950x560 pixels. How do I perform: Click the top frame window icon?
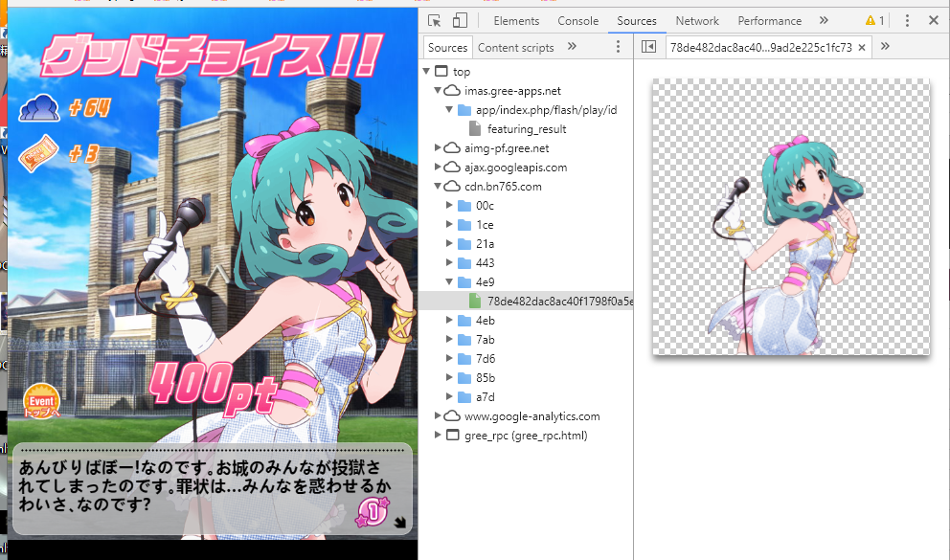(x=441, y=71)
